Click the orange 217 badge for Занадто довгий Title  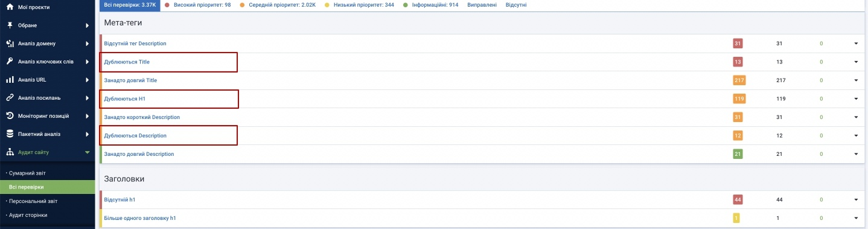tap(739, 80)
